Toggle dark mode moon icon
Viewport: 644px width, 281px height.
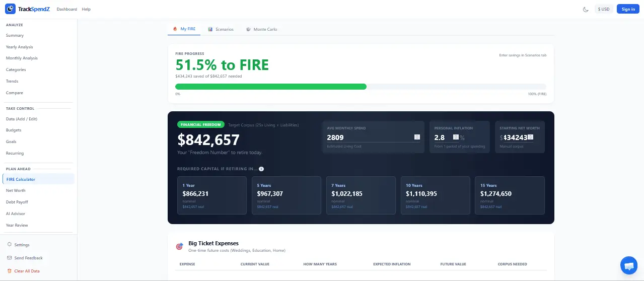coord(586,9)
